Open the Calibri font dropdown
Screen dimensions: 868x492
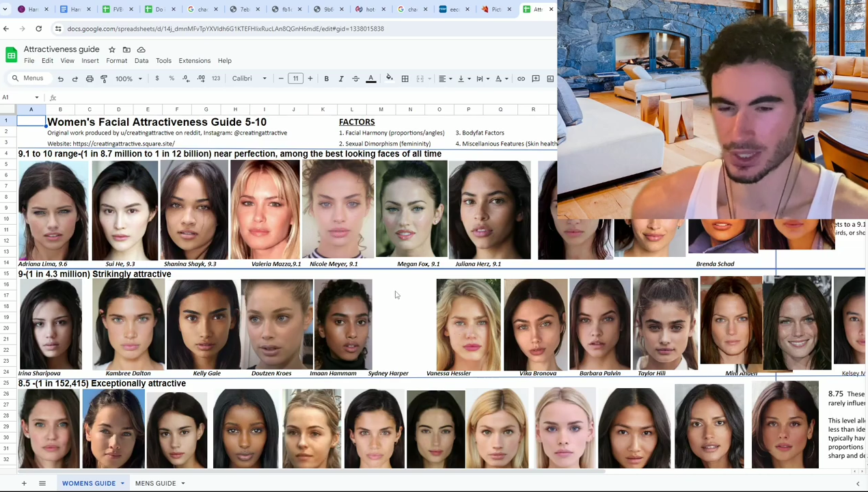pos(249,79)
